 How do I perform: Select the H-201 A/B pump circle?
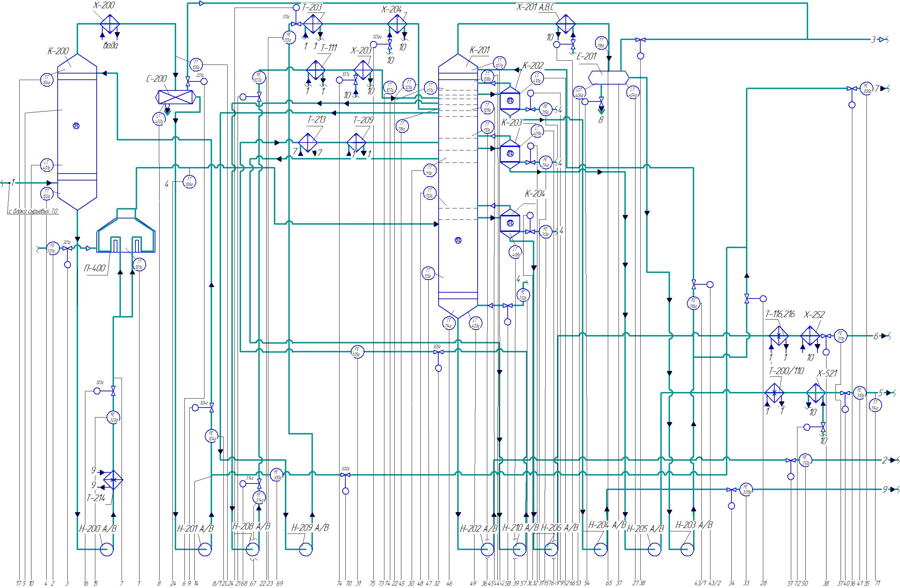coord(204,549)
